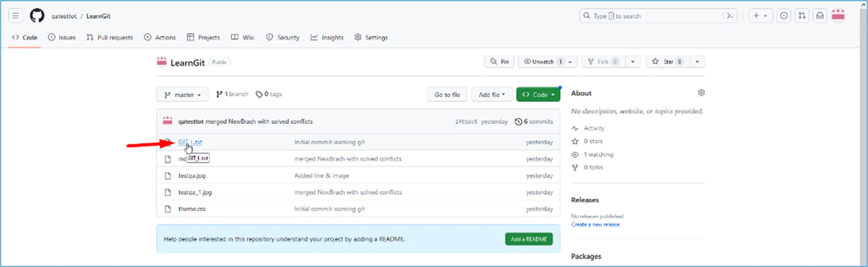Click the Activity link in About
868x267 pixels.
[594, 128]
